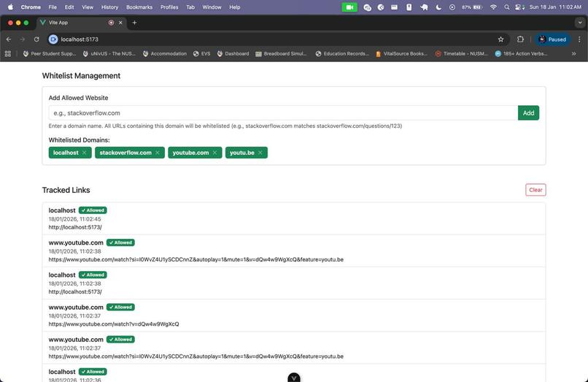Select the localhost tracked link at 11:02:38

(294, 283)
